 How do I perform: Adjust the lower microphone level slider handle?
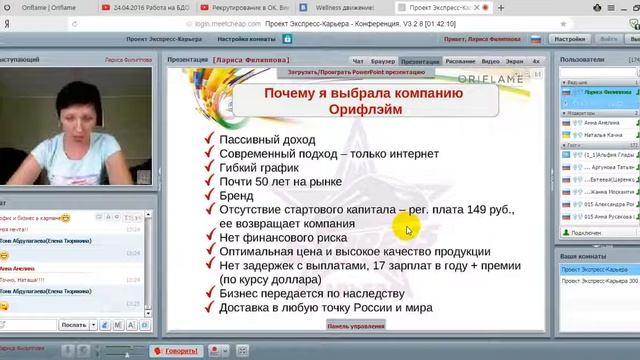coord(127,355)
